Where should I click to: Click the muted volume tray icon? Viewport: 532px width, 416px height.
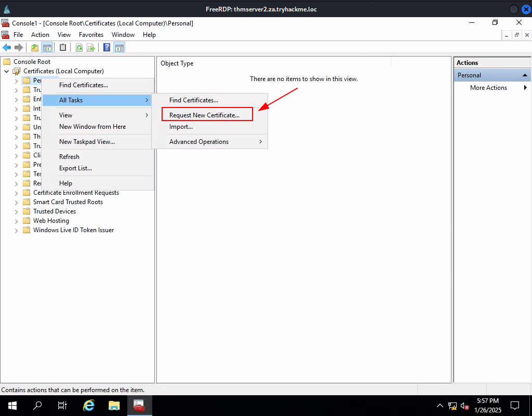(x=465, y=406)
